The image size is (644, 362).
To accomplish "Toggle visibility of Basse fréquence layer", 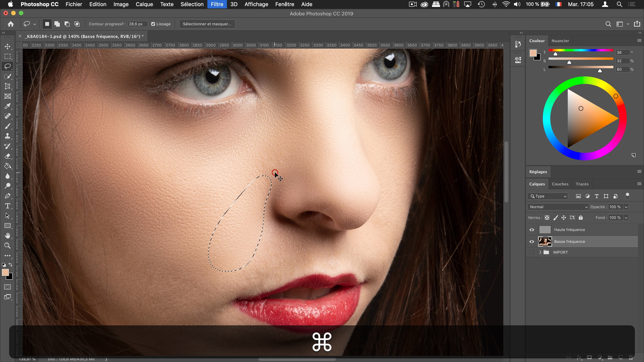I will [x=532, y=241].
